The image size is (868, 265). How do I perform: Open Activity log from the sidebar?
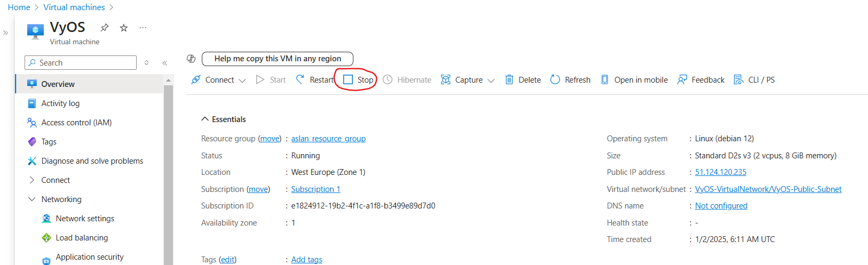(x=60, y=103)
